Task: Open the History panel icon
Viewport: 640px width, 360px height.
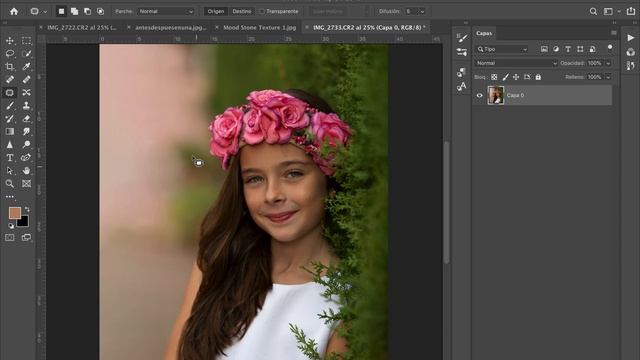Action: [x=631, y=65]
